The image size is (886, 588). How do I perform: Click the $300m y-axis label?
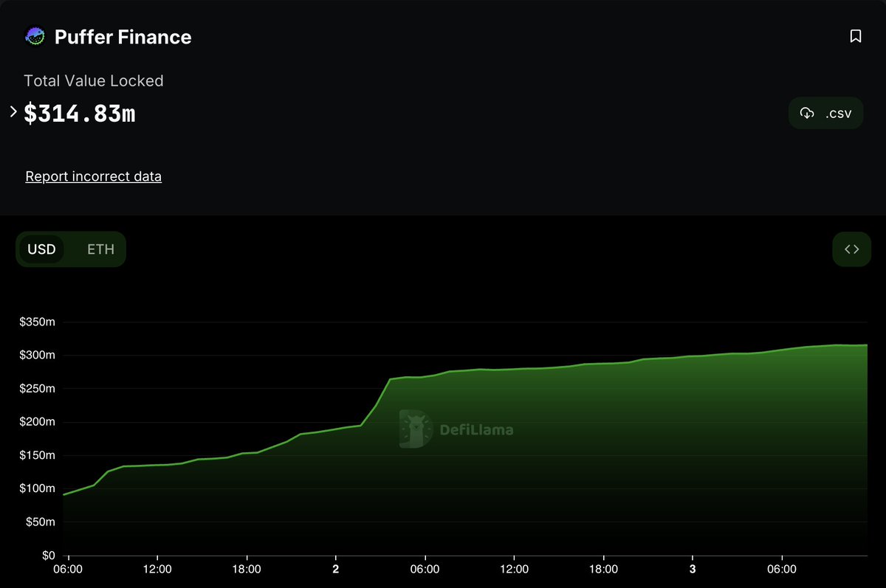pyautogui.click(x=37, y=356)
